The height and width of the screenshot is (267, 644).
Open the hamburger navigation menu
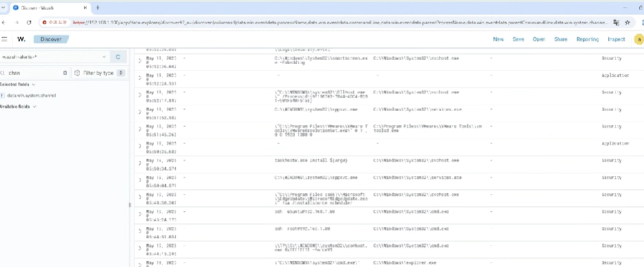click(4, 39)
